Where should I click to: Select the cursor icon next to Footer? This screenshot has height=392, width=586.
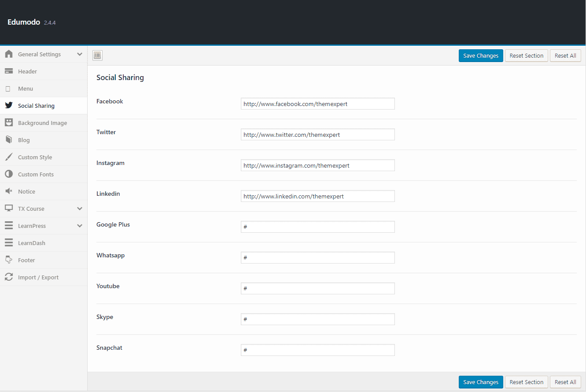tap(9, 260)
